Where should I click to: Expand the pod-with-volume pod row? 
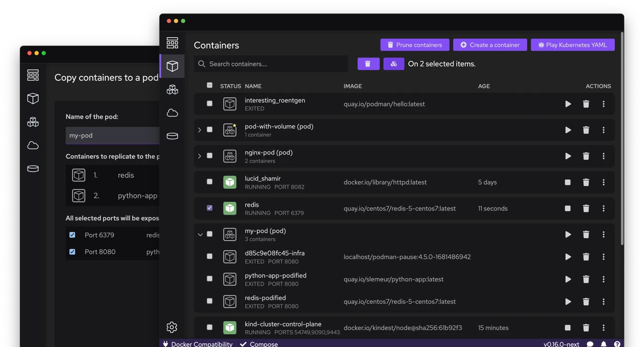click(199, 130)
